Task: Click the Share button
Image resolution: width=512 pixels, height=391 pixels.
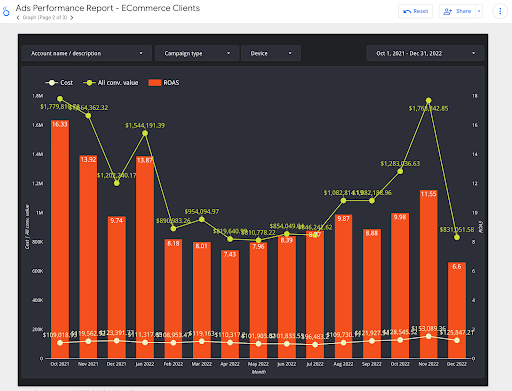Action: click(x=457, y=11)
